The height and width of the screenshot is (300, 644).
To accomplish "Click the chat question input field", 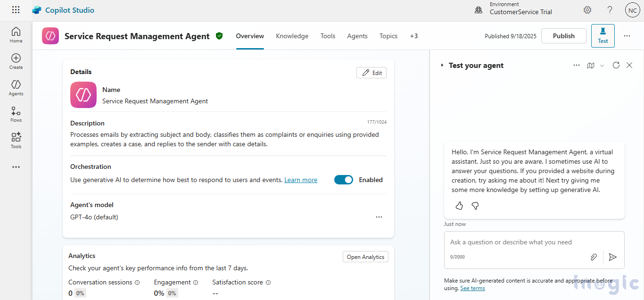I will [x=519, y=242].
